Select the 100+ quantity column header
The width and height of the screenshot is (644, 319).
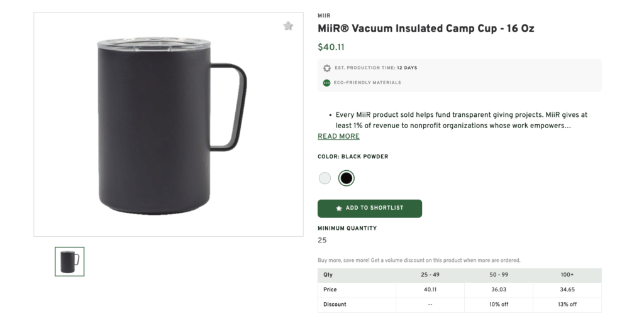(x=567, y=275)
